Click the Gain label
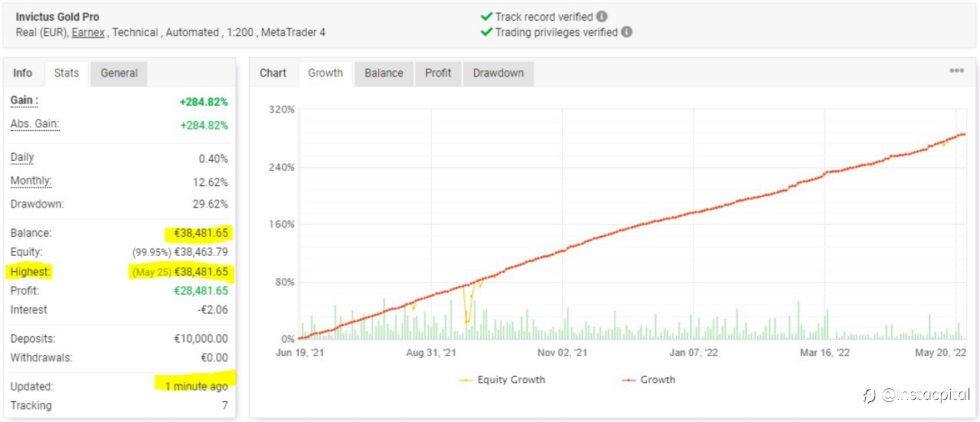The image size is (980, 422). pyautogui.click(x=24, y=100)
